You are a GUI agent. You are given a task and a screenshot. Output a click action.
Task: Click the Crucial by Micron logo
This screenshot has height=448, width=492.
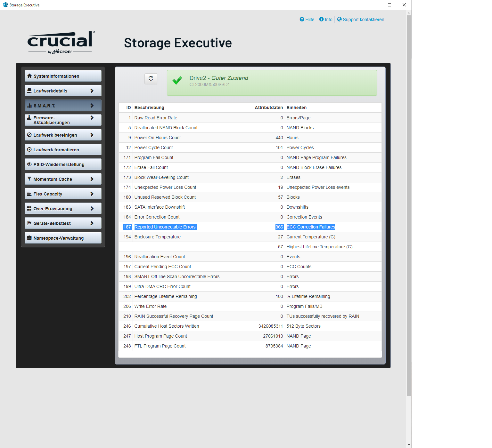point(60,42)
